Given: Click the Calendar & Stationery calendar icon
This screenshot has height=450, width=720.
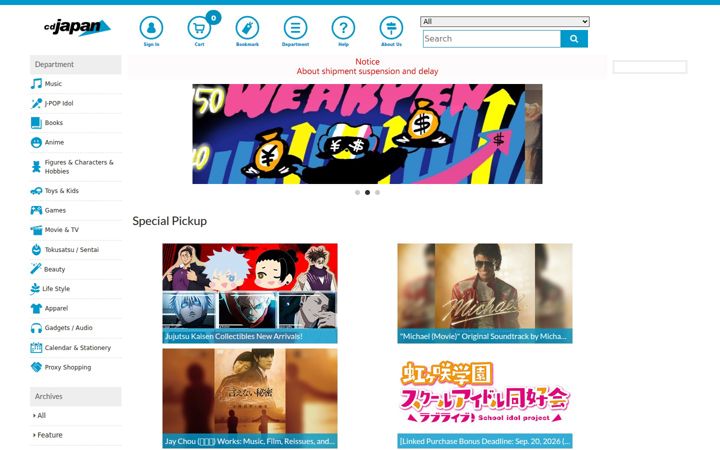Looking at the screenshot, I should pyautogui.click(x=36, y=348).
